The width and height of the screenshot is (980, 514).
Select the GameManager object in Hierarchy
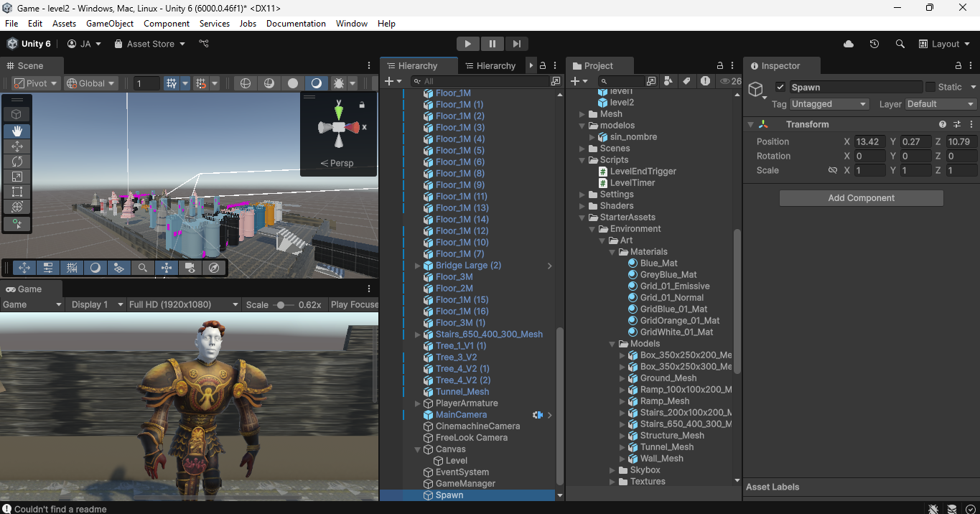coord(465,484)
